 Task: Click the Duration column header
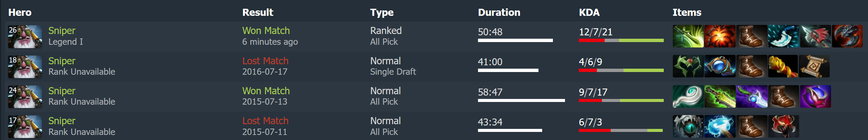coord(499,12)
